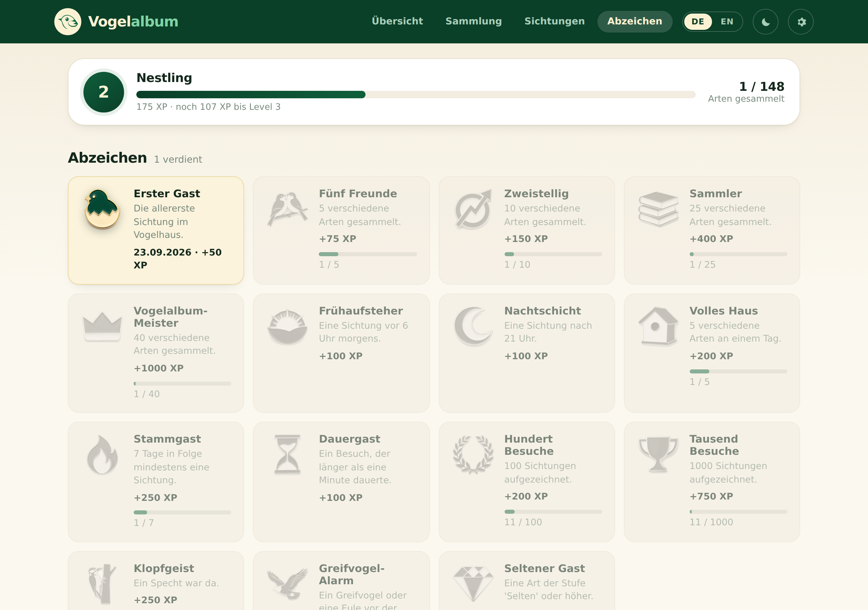Click the Hundert Besuche laurel wreath icon
The width and height of the screenshot is (868, 610).
coord(473,455)
